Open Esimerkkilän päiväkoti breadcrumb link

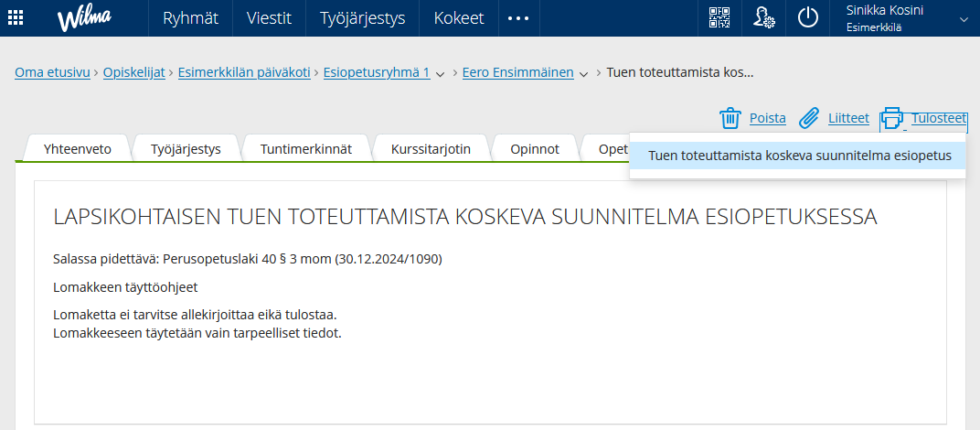244,72
